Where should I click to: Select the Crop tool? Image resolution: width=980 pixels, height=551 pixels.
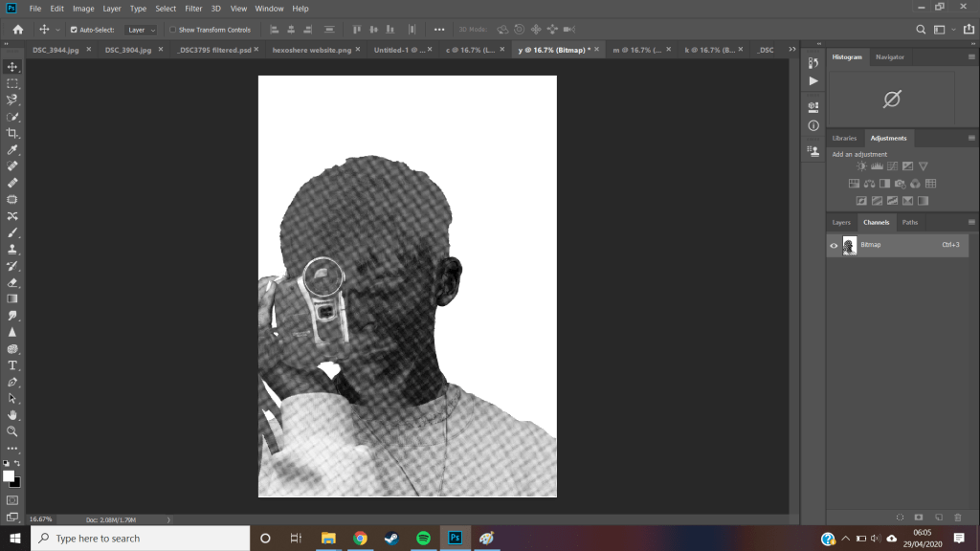(12, 133)
